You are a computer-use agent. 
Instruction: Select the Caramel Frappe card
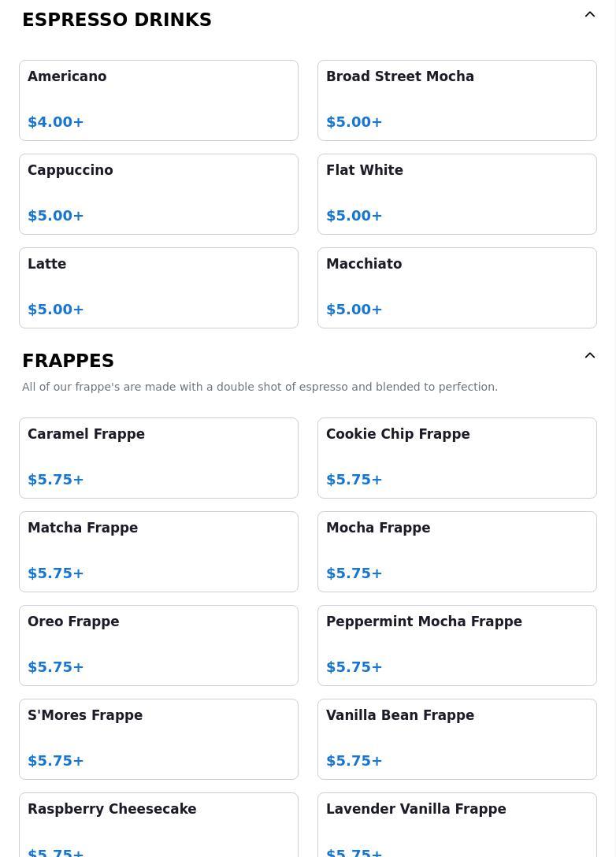pos(158,458)
